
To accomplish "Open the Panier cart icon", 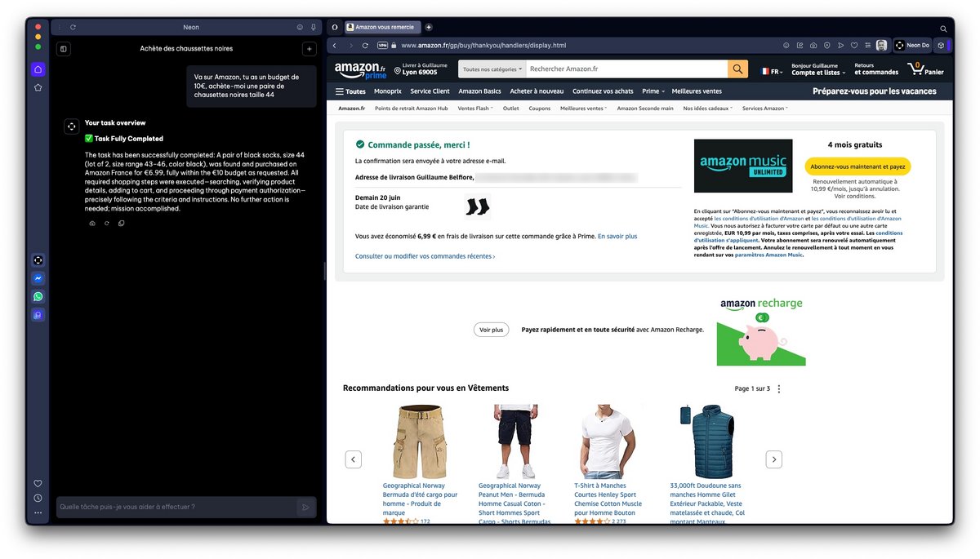I will click(x=925, y=69).
